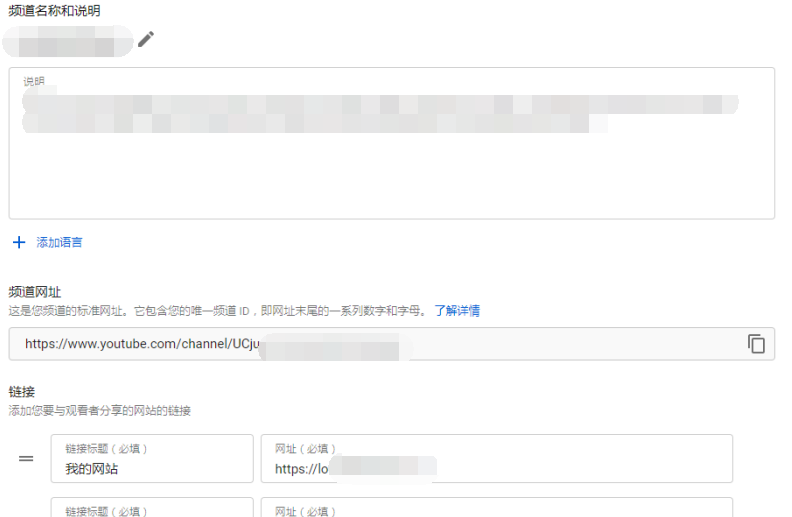Click the 频道名称和说明 heading

[x=55, y=11]
